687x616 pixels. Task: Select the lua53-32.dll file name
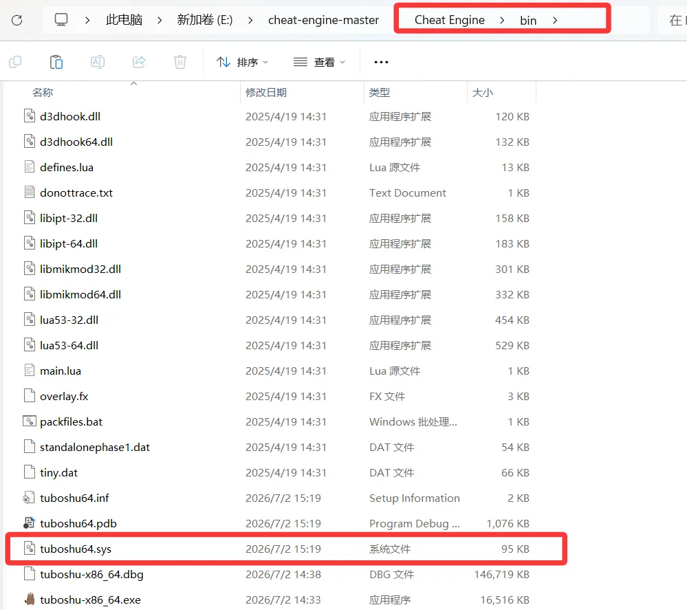(x=69, y=320)
